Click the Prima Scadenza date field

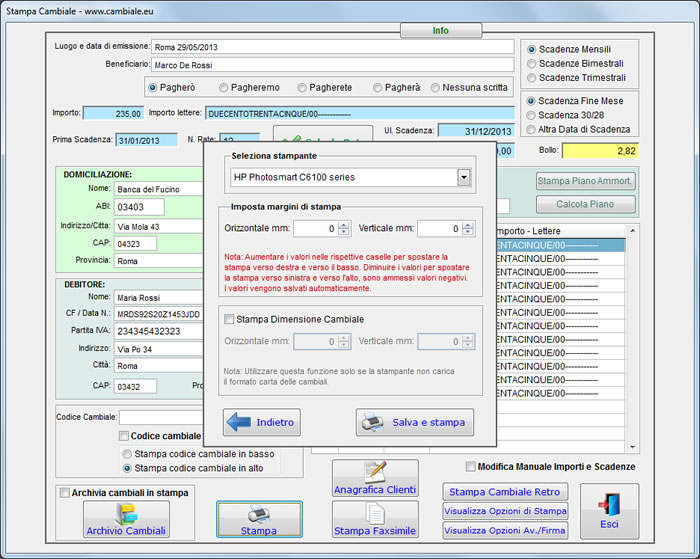146,140
